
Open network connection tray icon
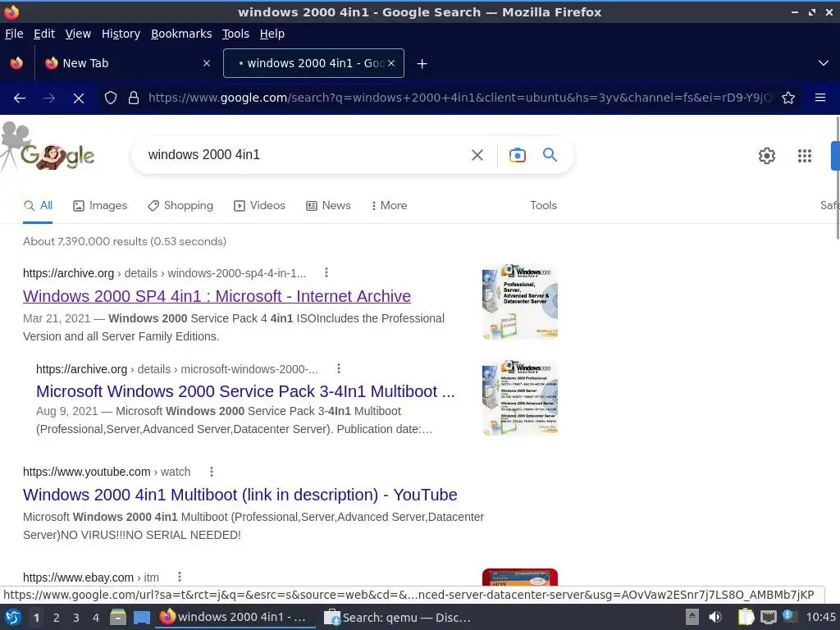[768, 617]
